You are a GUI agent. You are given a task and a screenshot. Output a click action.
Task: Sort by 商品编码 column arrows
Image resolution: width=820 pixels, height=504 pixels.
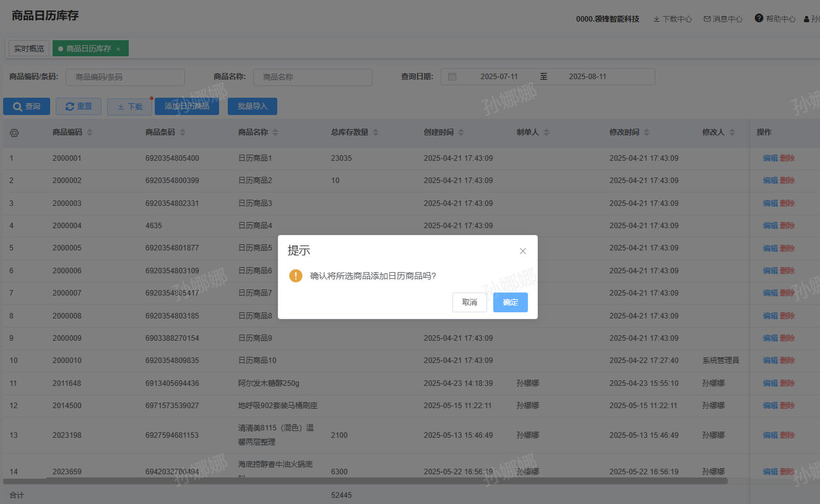90,133
